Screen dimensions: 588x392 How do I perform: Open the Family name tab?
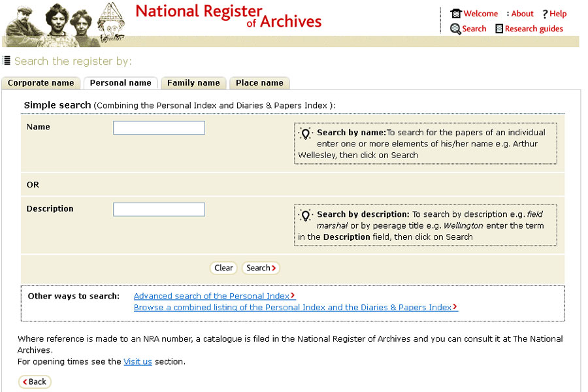point(193,83)
